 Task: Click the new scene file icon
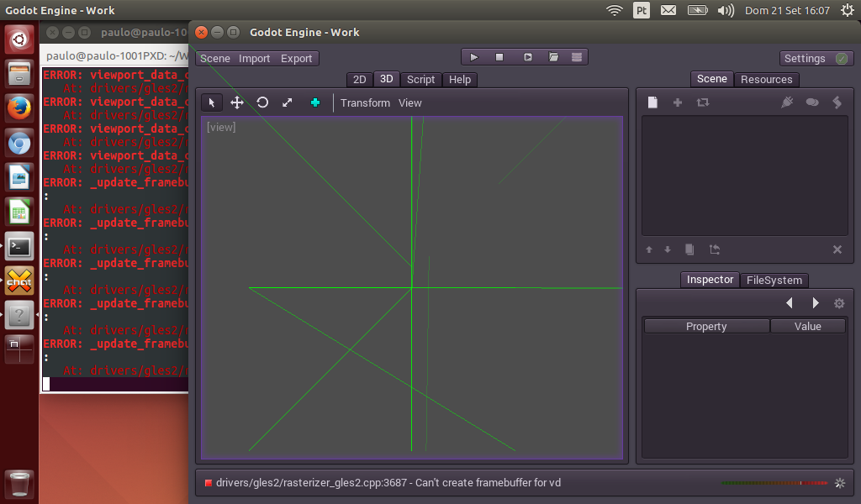(x=652, y=102)
